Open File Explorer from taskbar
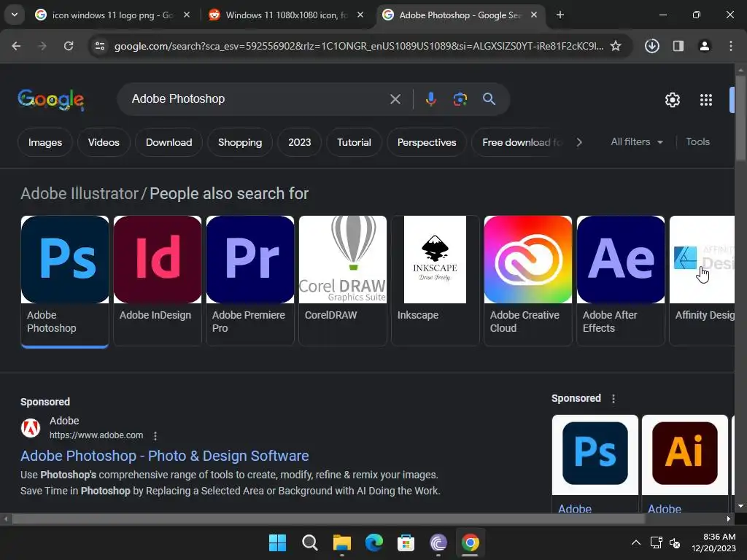This screenshot has height=560, width=747. click(341, 542)
